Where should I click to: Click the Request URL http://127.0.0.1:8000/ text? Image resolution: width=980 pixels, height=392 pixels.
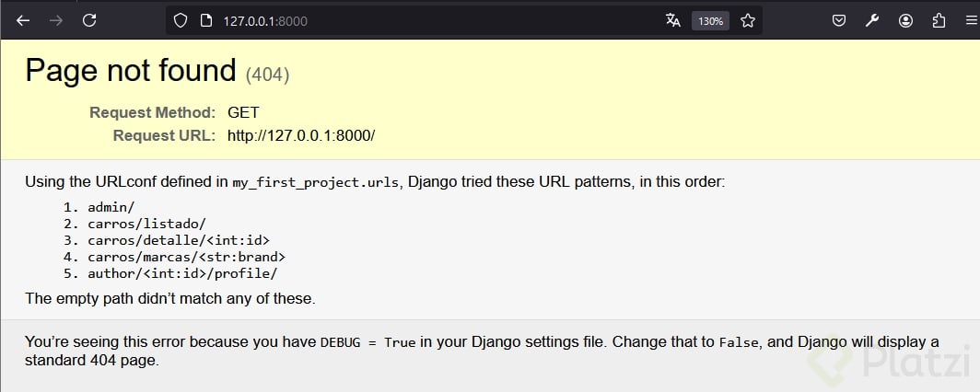[301, 135]
